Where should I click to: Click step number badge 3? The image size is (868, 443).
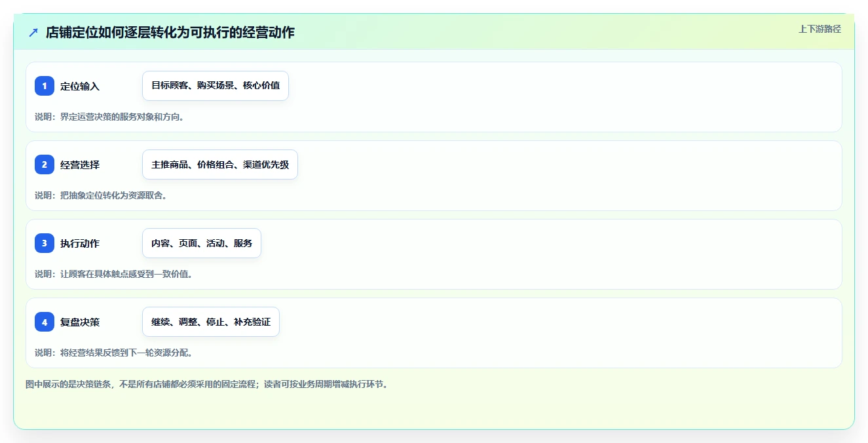45,243
